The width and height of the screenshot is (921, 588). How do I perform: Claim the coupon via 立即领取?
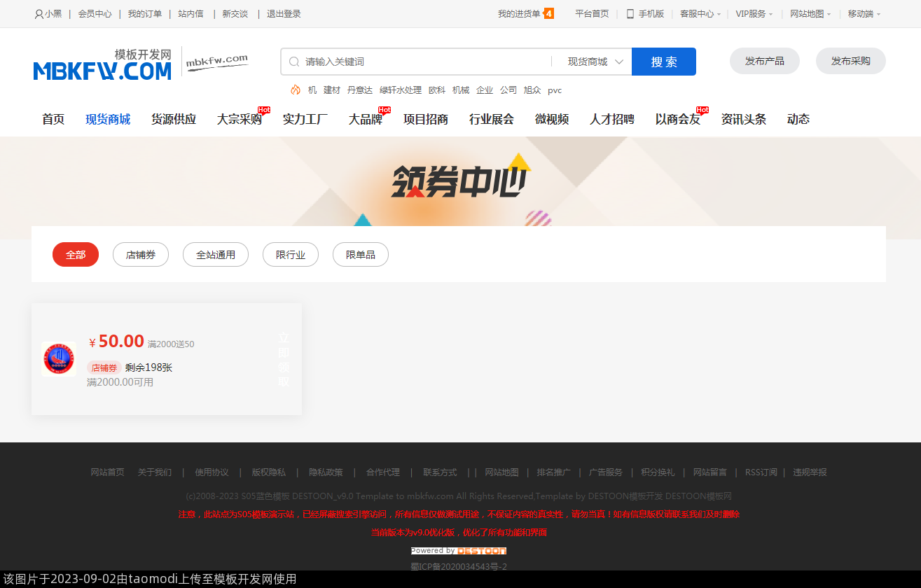tap(284, 360)
